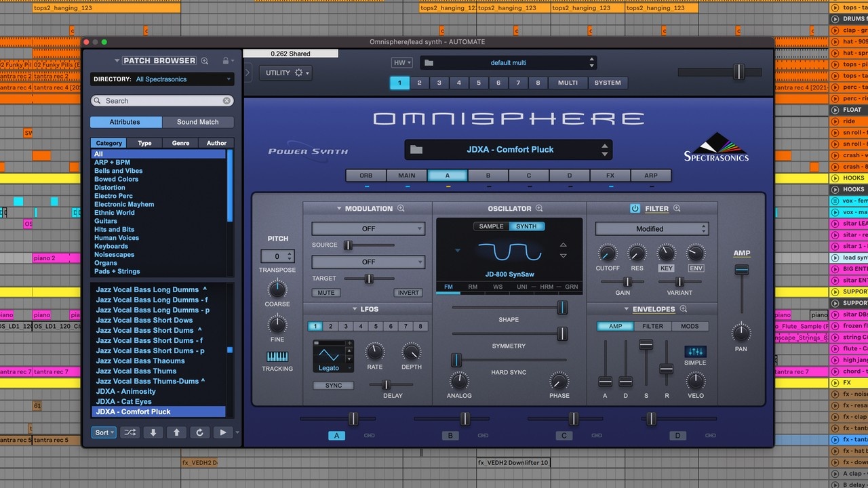Viewport: 868px width, 488px height.
Task: Switch oscillator to Synth mode
Action: 526,226
